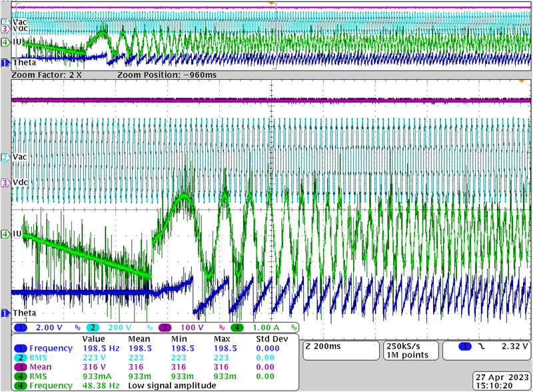Image resolution: width=533 pixels, height=392 pixels.
Task: Select the channel 2 Vac marker in the zoom view
Action: (x=5, y=157)
